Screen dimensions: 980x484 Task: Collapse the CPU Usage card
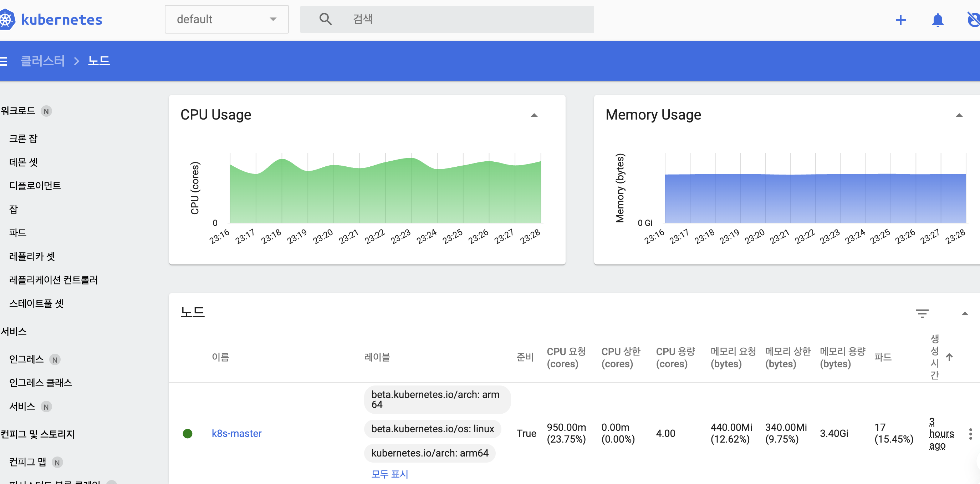coord(534,115)
